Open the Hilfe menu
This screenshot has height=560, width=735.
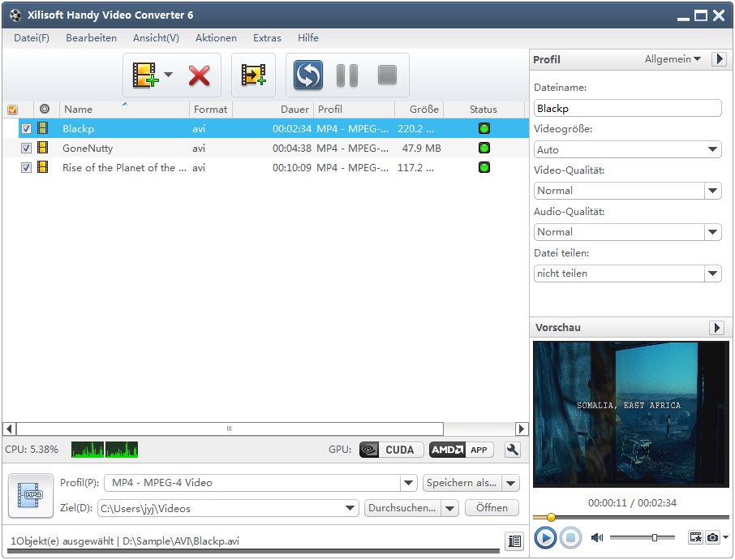pyautogui.click(x=308, y=38)
